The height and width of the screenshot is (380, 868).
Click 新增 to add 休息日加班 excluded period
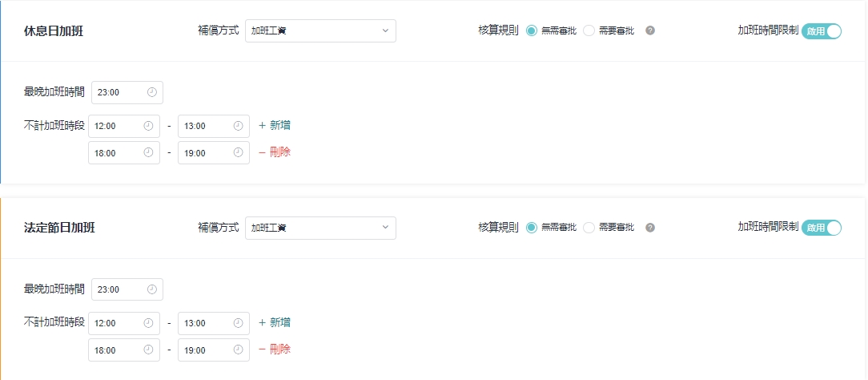pos(275,126)
